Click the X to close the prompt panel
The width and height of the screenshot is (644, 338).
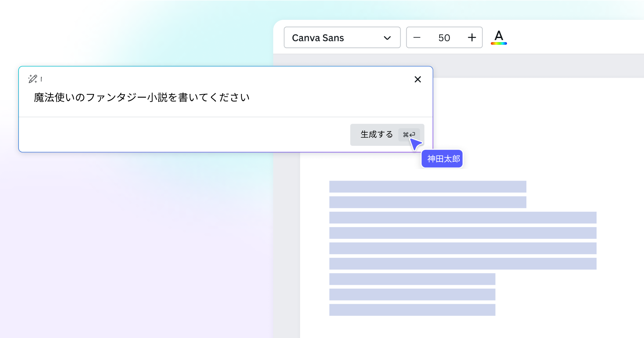pos(418,79)
